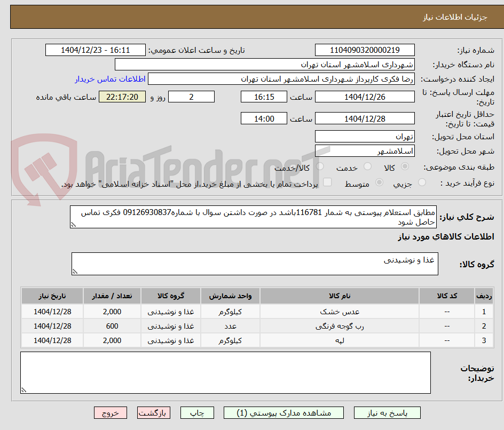Image resolution: width=504 pixels, height=430 pixels.
Task: Click the resize handle of the گروه کالا textarea
Action: [x=75, y=272]
